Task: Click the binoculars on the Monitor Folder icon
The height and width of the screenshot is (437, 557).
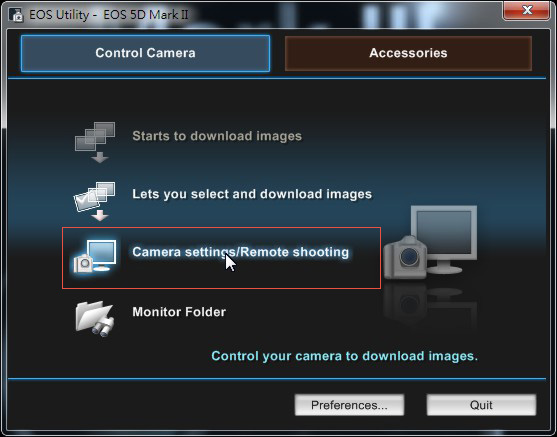Action: click(x=103, y=328)
